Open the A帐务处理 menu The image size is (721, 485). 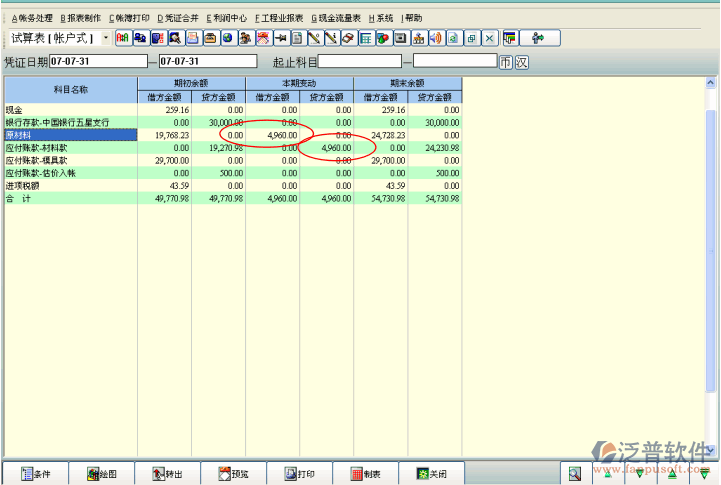(x=31, y=18)
